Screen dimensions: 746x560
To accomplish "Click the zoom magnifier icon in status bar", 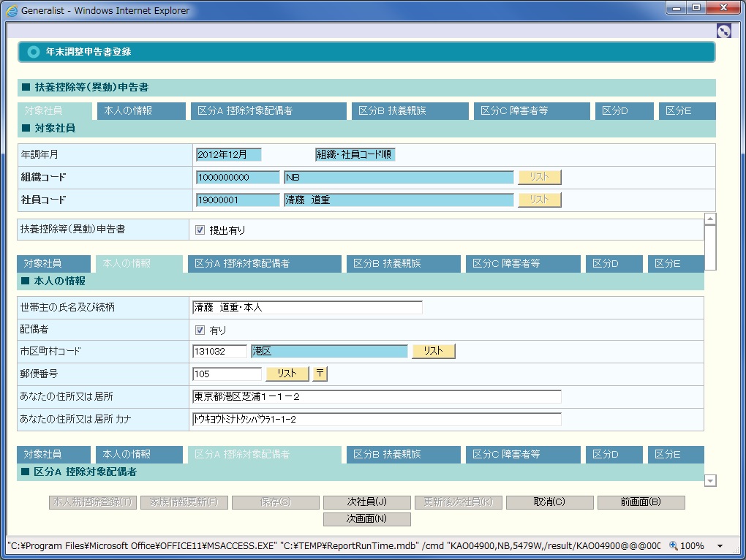I will pyautogui.click(x=674, y=546).
